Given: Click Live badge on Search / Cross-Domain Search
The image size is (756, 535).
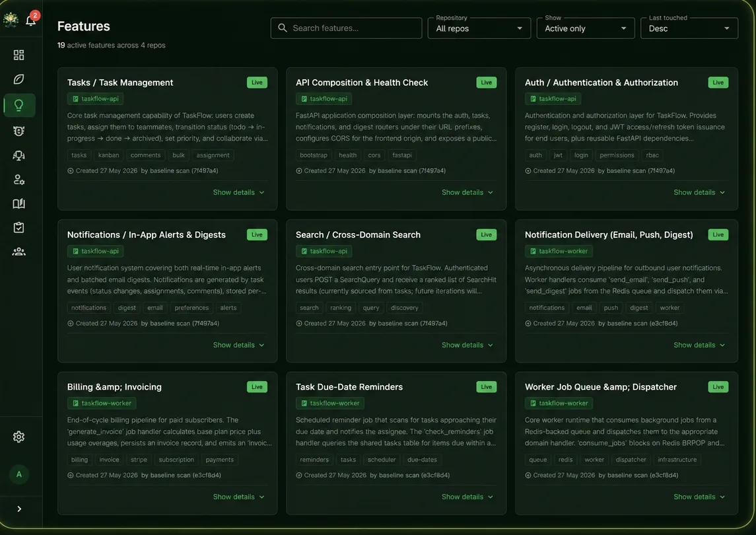Looking at the screenshot, I should tap(487, 235).
